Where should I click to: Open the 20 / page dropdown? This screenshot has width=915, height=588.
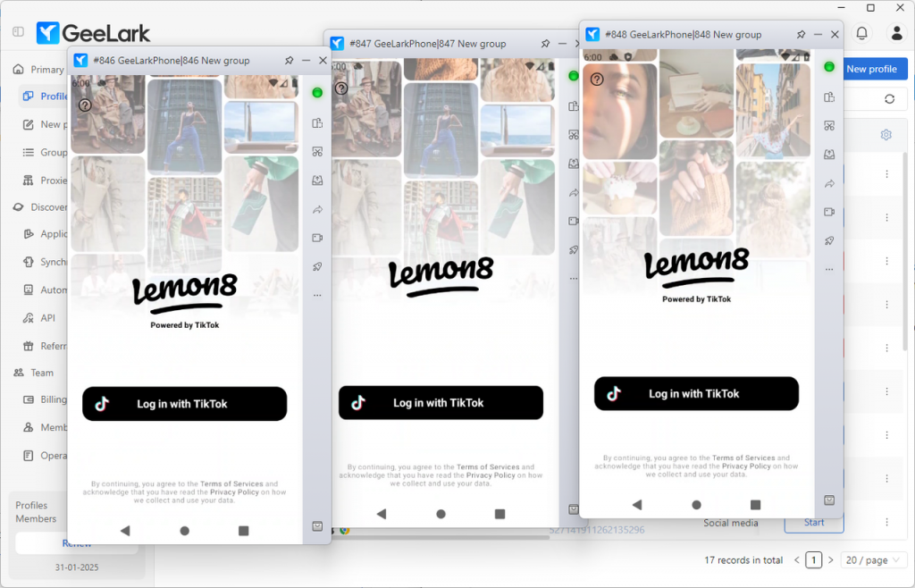[874, 560]
